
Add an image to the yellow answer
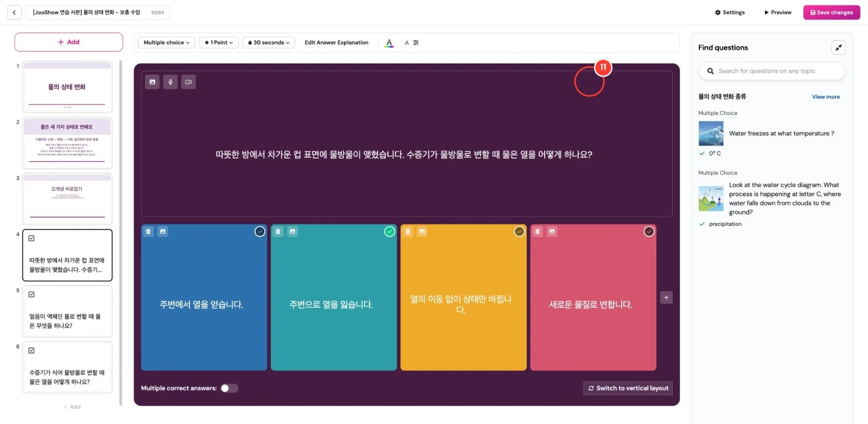pos(422,232)
